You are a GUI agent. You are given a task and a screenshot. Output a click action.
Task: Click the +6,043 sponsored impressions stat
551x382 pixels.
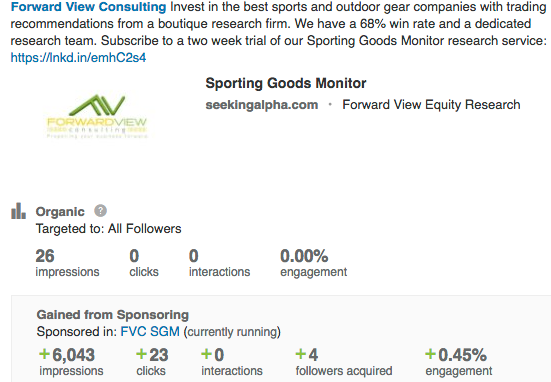[71, 362]
